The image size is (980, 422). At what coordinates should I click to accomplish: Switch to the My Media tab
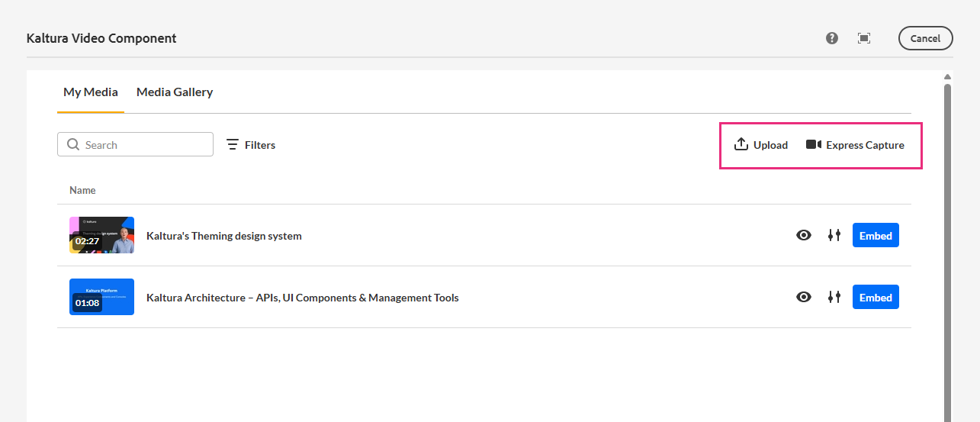click(91, 92)
